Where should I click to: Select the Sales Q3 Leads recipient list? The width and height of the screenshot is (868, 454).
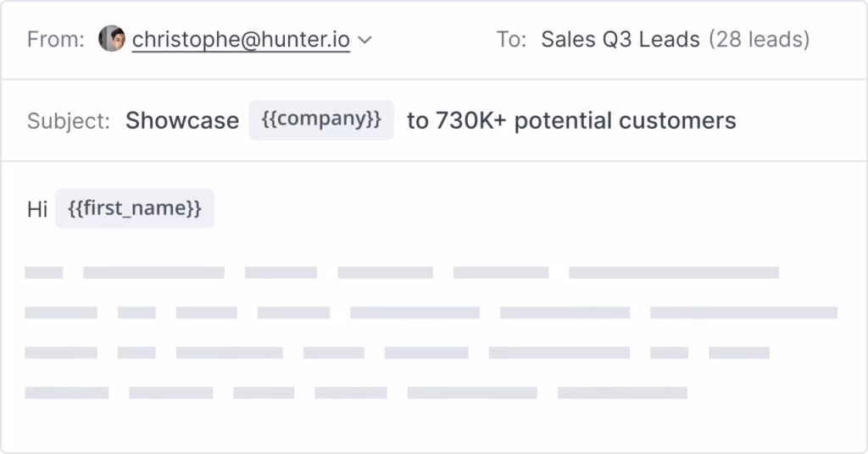coord(620,39)
